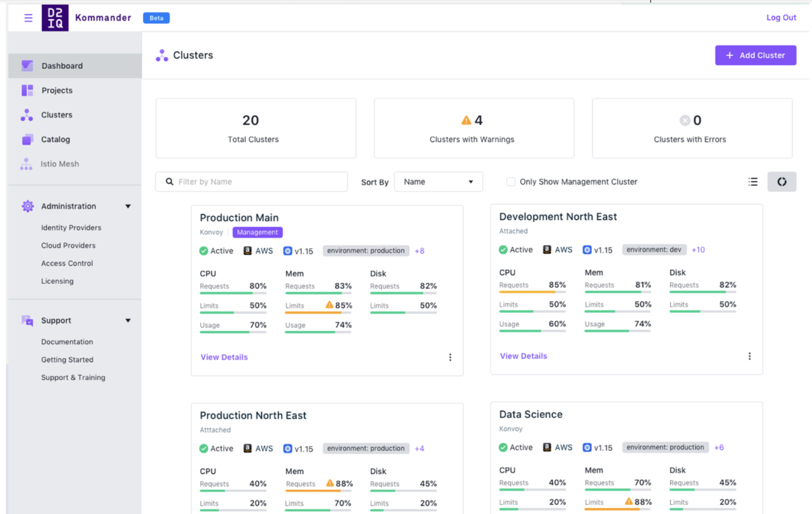The image size is (812, 514).
Task: Click the Clusters page header icon
Action: [162, 55]
